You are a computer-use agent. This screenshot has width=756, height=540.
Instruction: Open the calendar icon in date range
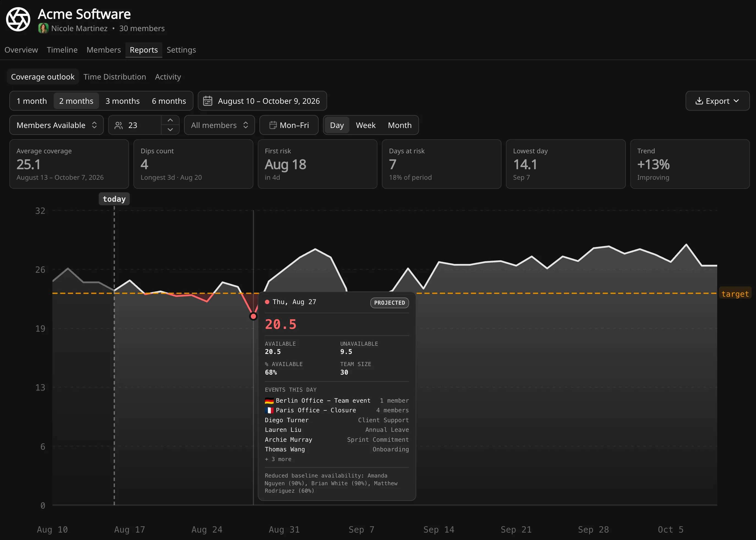point(208,101)
